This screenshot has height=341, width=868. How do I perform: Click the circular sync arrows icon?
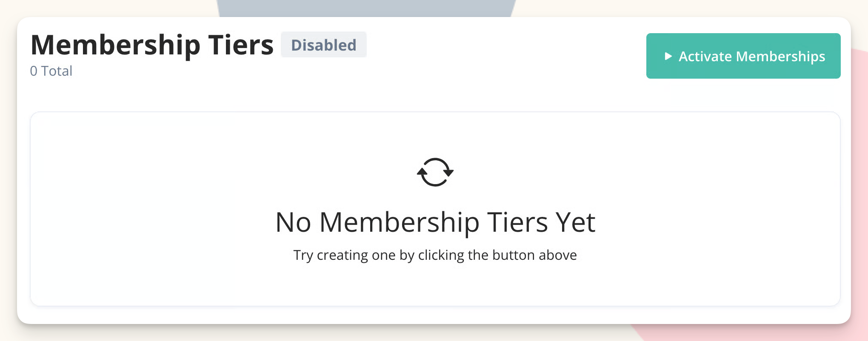tap(435, 172)
